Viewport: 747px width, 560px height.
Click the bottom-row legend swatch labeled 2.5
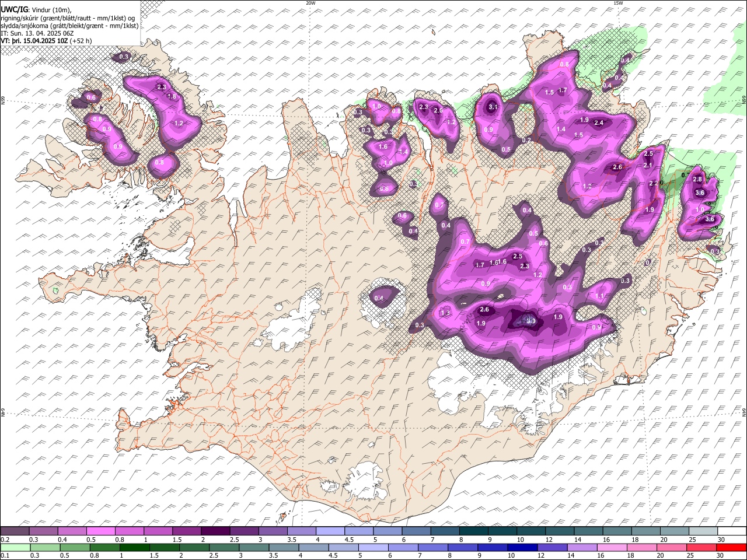tap(224, 548)
